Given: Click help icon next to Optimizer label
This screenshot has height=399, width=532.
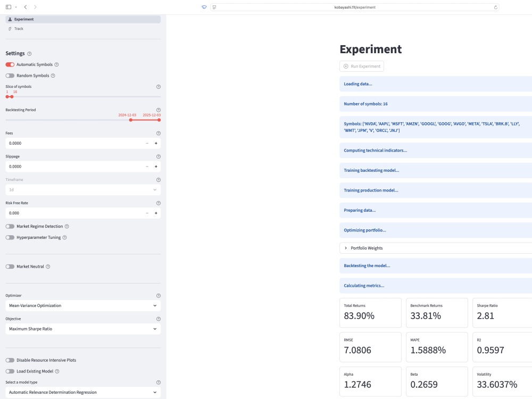Looking at the screenshot, I should click(x=159, y=295).
